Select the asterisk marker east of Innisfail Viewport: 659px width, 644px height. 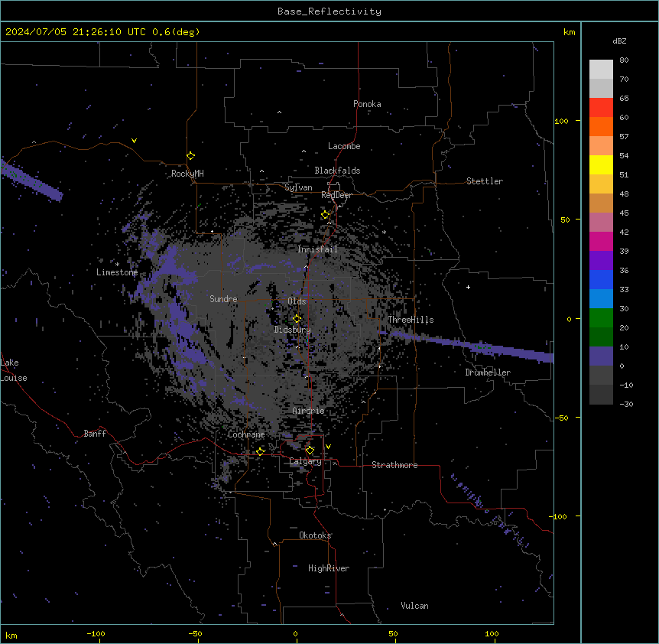click(384, 232)
